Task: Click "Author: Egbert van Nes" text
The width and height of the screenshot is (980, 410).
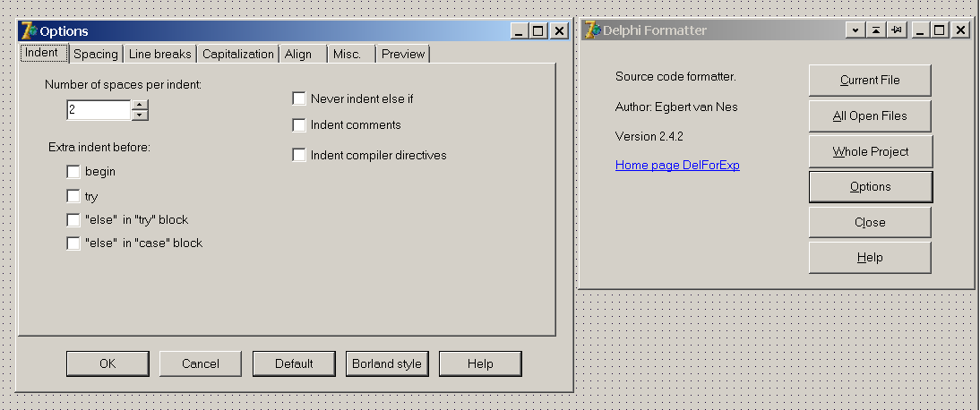Action: (676, 107)
